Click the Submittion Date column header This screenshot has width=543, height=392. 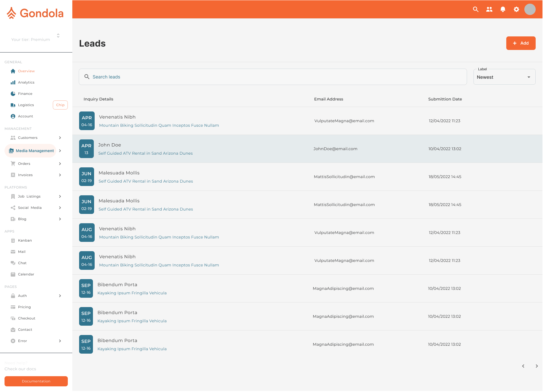[445, 99]
